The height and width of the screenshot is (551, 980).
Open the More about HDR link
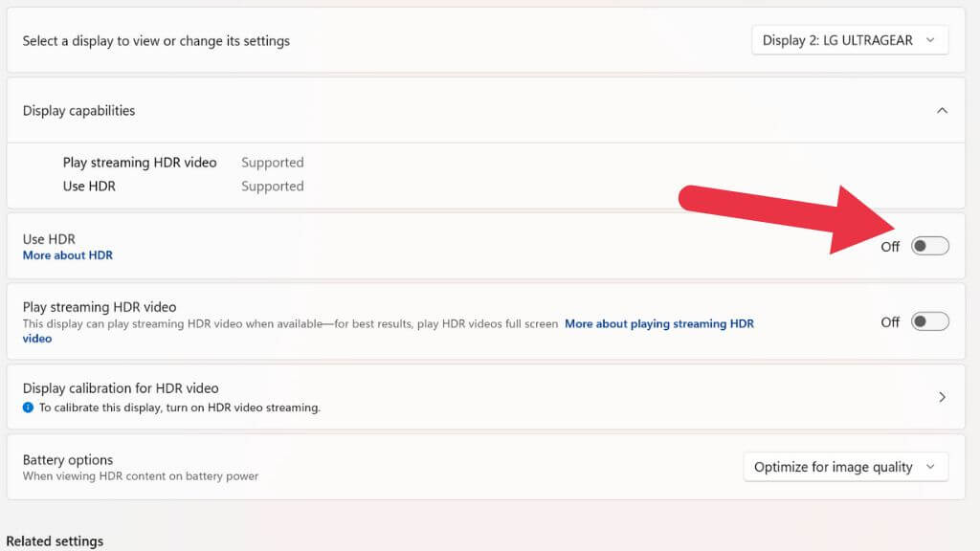67,255
